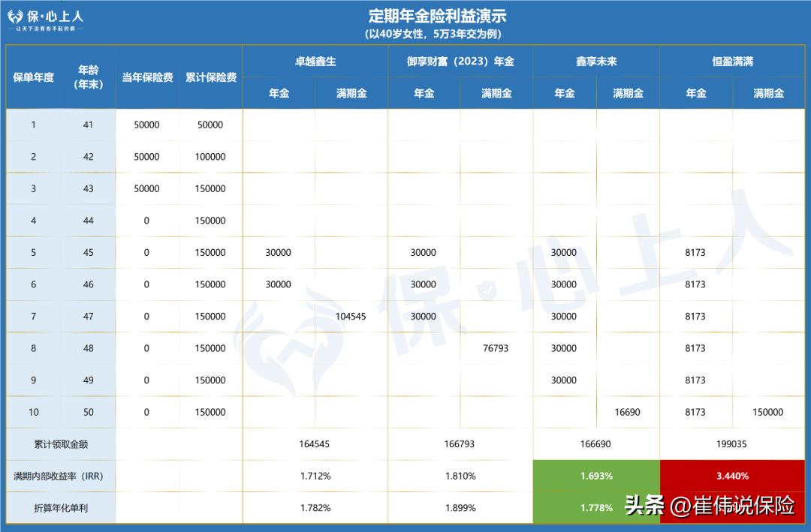811x532 pixels.
Task: Select the age cell 47
Action: click(x=89, y=317)
